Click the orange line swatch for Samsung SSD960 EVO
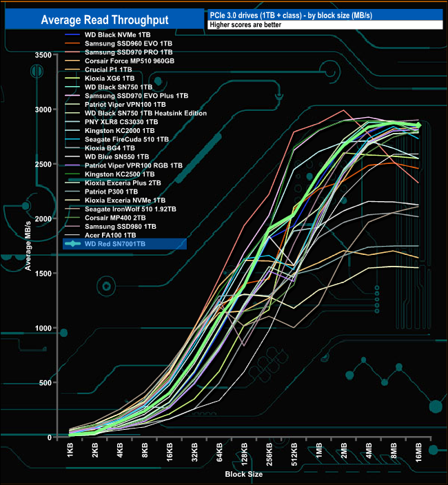448x485 pixels. 72,43
